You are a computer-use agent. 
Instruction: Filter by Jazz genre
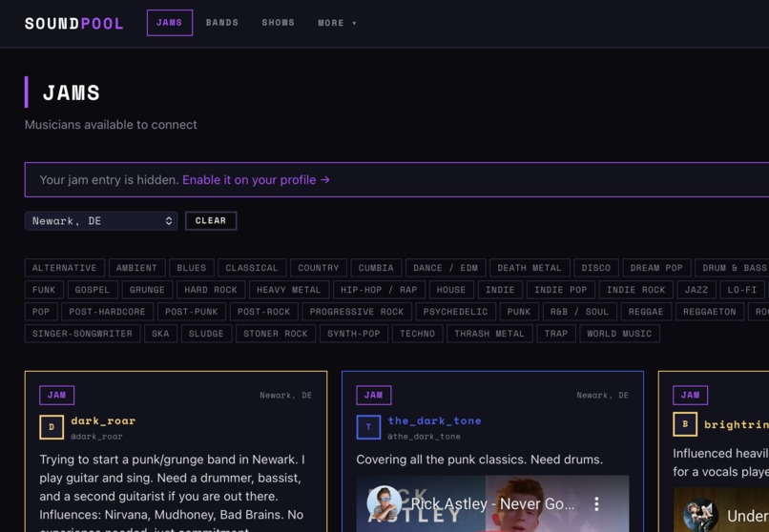696,290
